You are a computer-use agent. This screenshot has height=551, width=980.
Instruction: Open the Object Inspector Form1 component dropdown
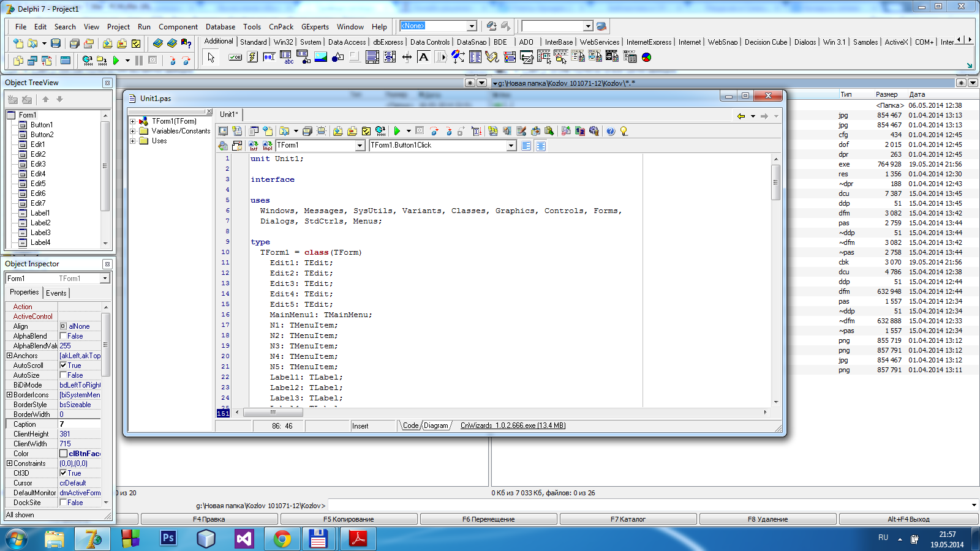tap(105, 279)
